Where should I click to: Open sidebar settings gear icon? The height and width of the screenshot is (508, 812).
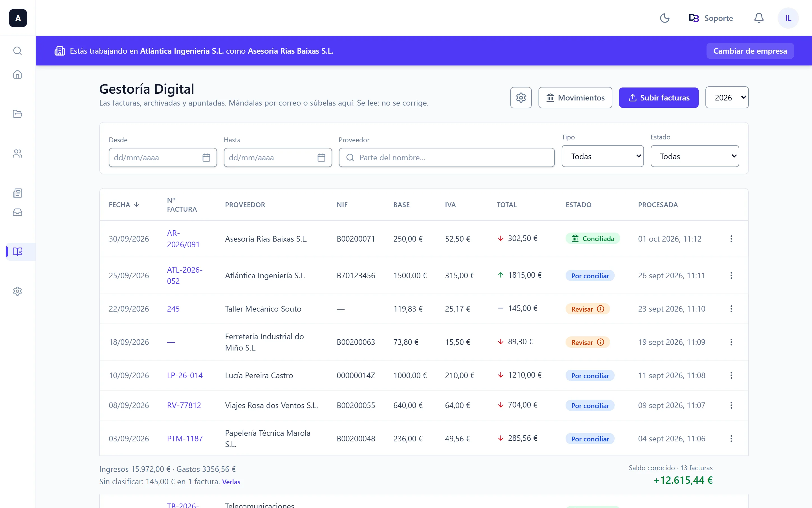point(17,291)
